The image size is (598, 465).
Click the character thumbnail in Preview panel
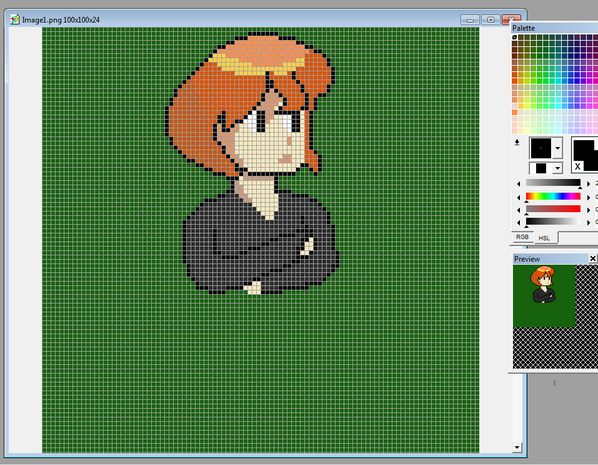coord(543,285)
